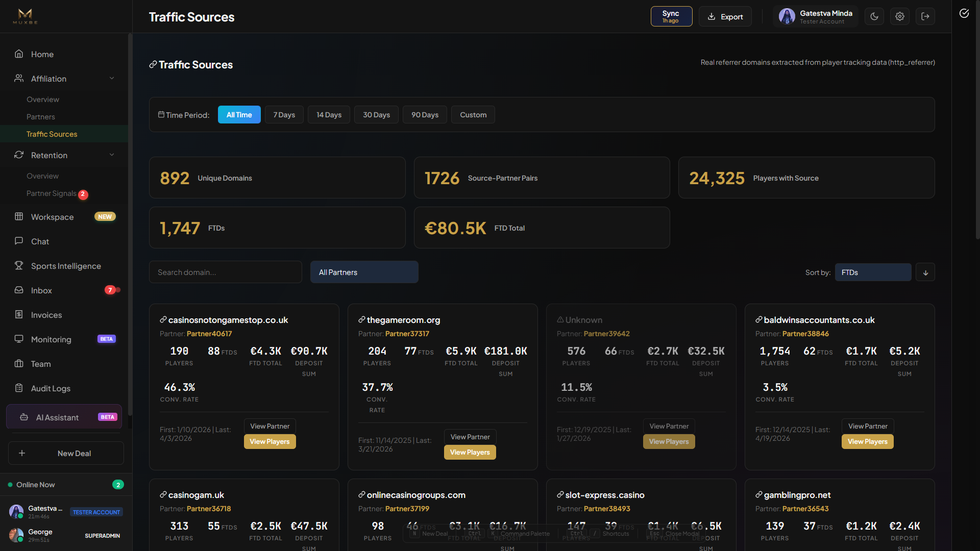View Partner for the Unknown source

point(669,426)
